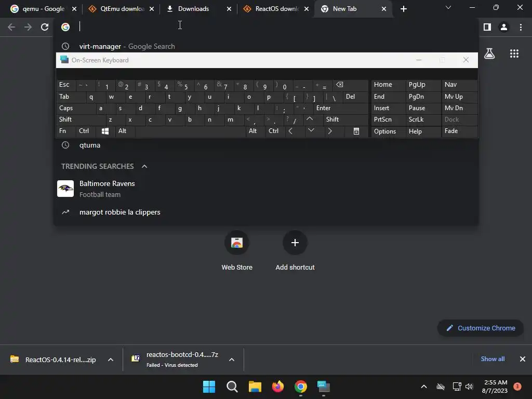Close the QtEmu download tab
This screenshot has height=399, width=532.
click(152, 9)
